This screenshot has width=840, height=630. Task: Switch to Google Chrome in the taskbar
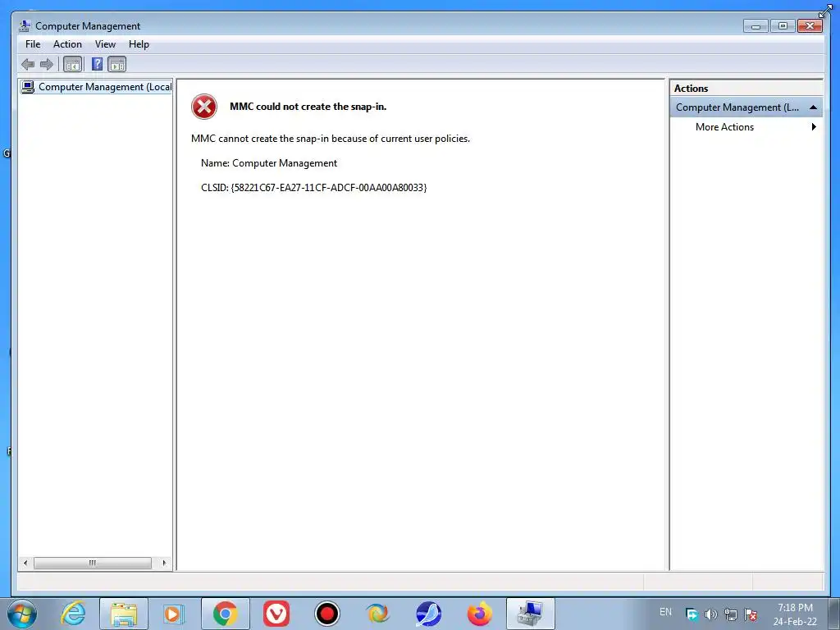225,614
